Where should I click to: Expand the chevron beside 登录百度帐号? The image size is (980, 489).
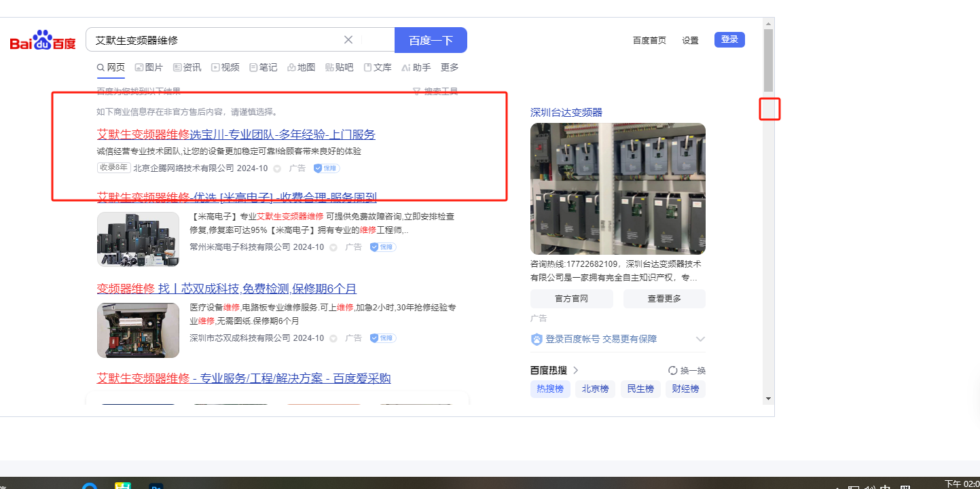click(701, 339)
